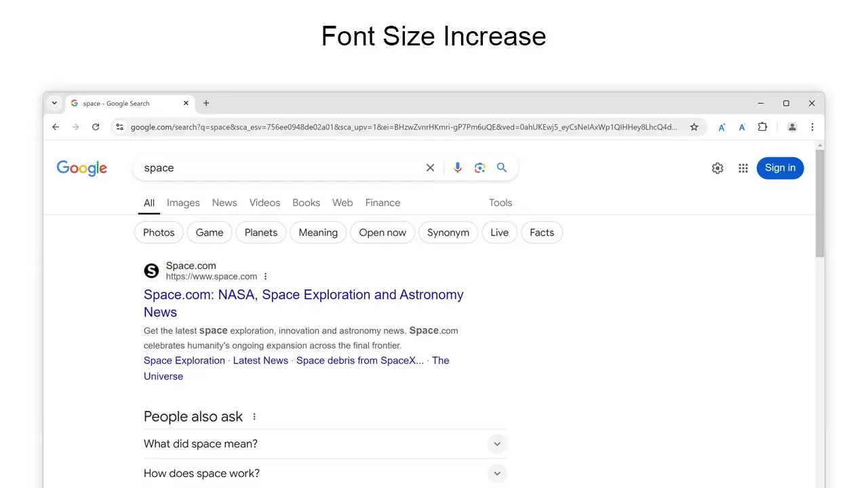Open the Space.com NASA Space Exploration result title
The image size is (868, 488).
coord(304,303)
